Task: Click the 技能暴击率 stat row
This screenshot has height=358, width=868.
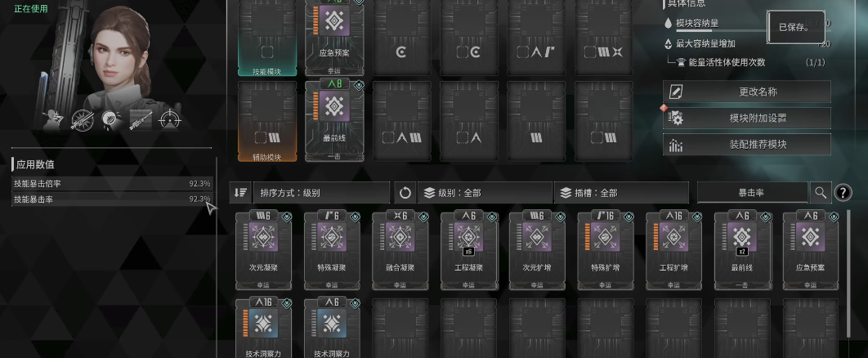Action: point(112,199)
